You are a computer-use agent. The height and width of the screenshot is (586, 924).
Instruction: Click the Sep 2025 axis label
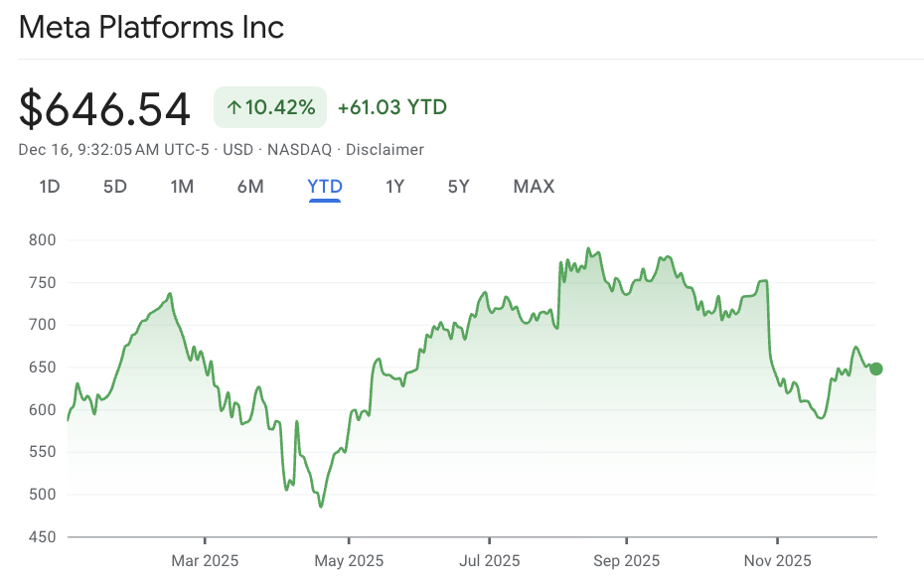626,561
